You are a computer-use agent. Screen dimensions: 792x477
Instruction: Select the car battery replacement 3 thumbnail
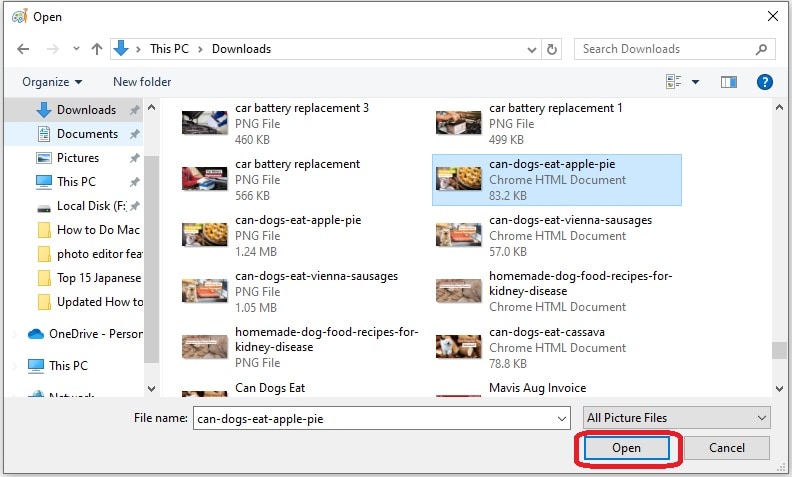tap(204, 124)
